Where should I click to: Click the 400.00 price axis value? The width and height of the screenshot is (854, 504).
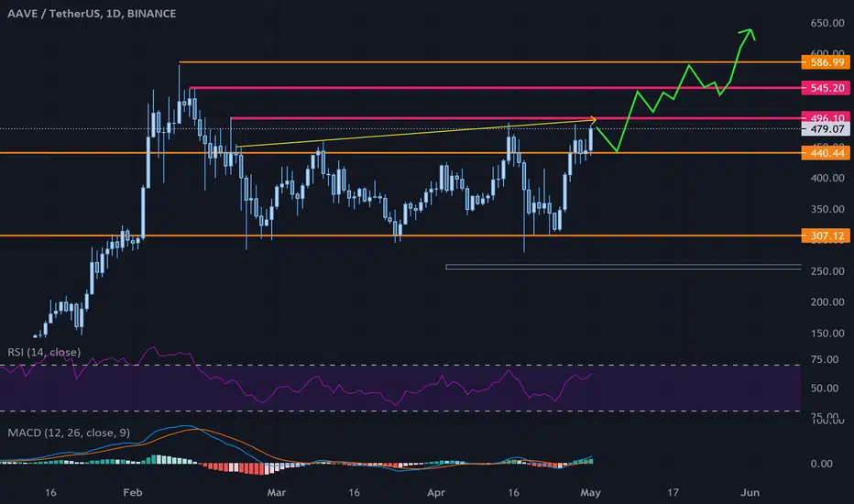827,178
